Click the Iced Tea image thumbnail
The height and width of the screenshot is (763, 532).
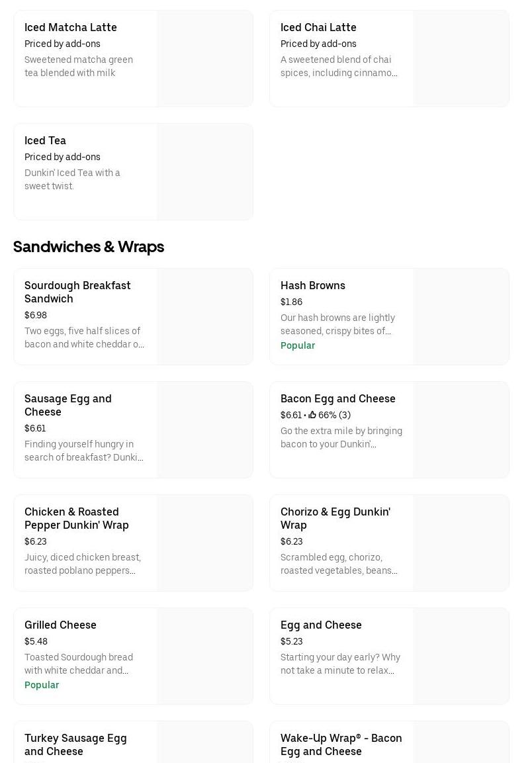point(204,171)
